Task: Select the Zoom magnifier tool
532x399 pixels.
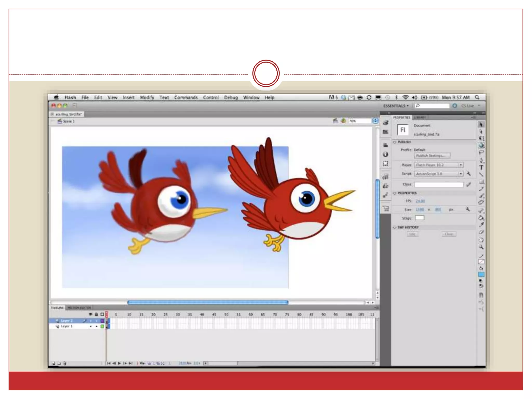Action: 481,247
